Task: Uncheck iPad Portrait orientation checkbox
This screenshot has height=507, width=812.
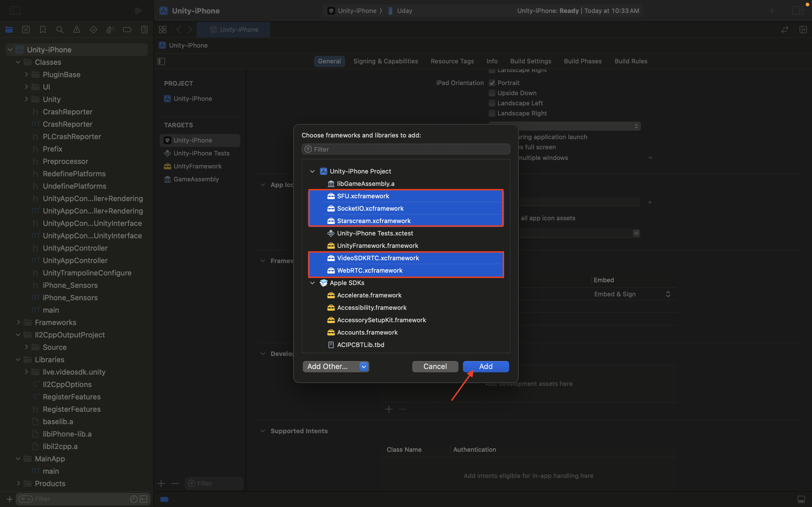Action: (x=492, y=83)
